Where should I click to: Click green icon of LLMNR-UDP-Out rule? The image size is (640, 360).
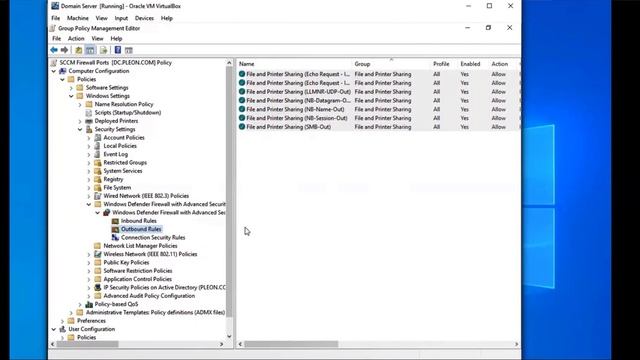(242, 92)
